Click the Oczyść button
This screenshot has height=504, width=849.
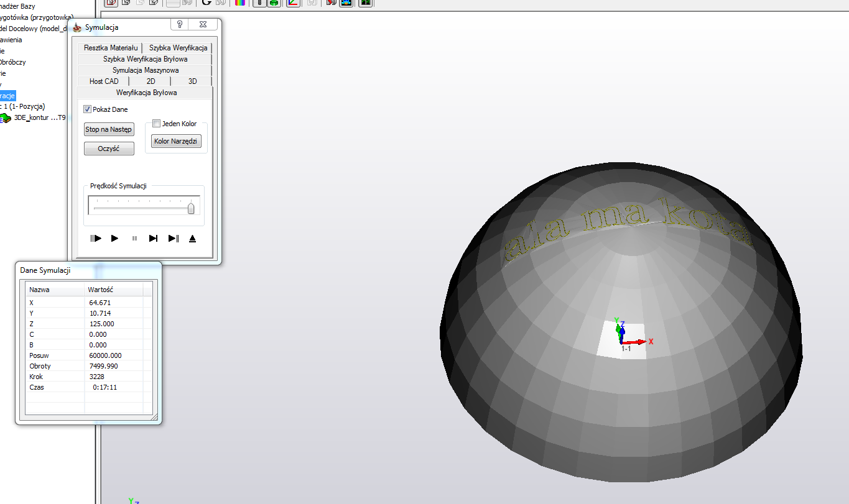click(x=109, y=149)
